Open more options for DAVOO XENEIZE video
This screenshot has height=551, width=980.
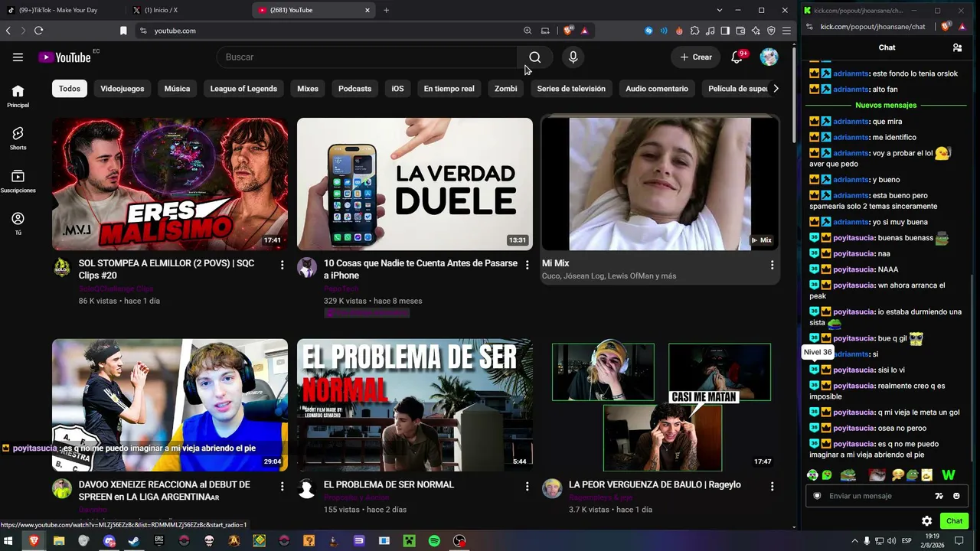click(282, 486)
